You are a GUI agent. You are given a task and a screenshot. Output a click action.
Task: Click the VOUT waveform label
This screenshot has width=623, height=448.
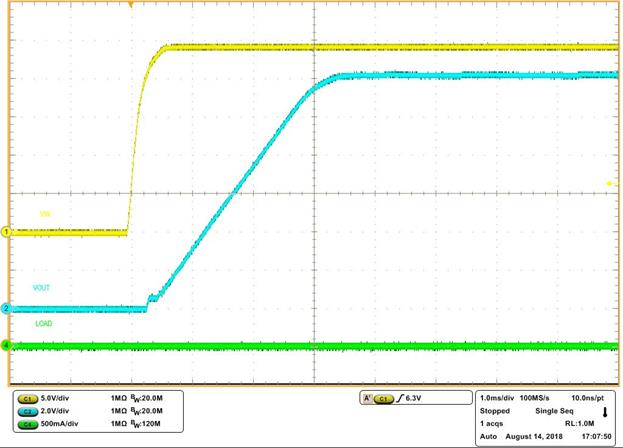42,288
